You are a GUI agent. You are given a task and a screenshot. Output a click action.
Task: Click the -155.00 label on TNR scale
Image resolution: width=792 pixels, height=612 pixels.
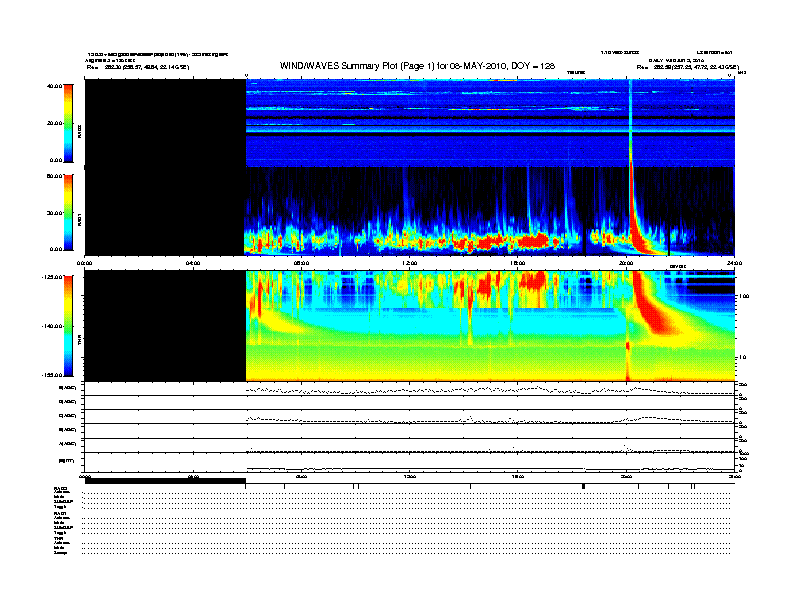(53, 375)
